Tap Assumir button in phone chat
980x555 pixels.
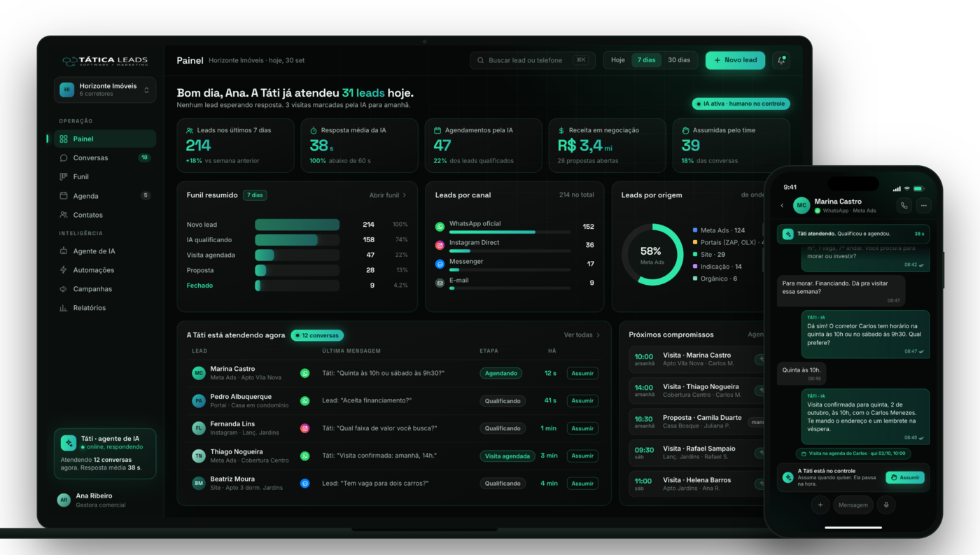(x=904, y=477)
